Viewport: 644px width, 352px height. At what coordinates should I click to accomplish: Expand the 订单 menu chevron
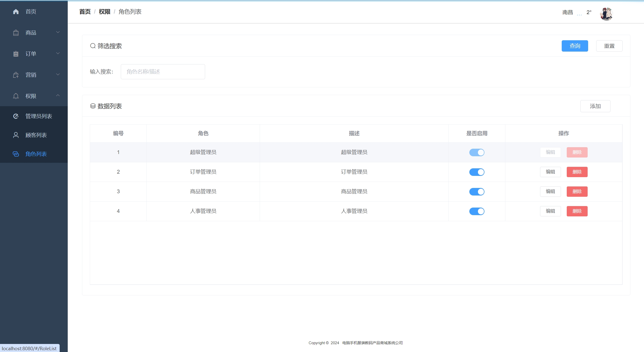pyautogui.click(x=58, y=53)
